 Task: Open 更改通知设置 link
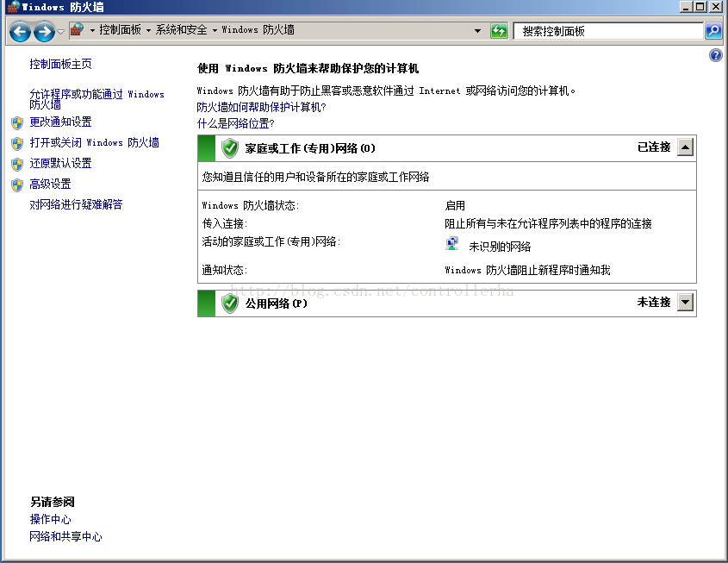(x=60, y=122)
